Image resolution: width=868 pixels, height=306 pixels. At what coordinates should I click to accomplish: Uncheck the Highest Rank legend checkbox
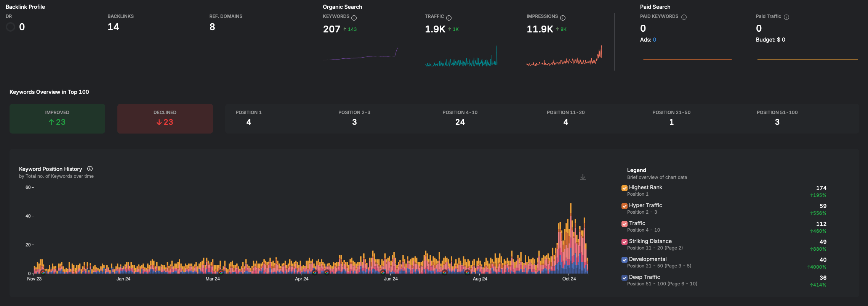[x=625, y=188]
